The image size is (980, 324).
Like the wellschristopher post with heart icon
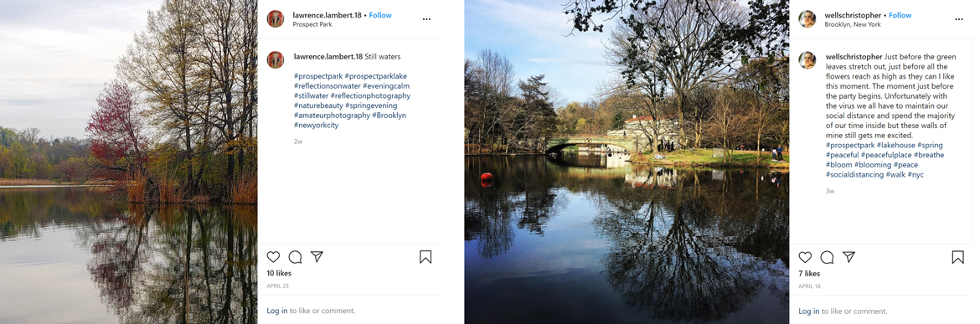805,257
